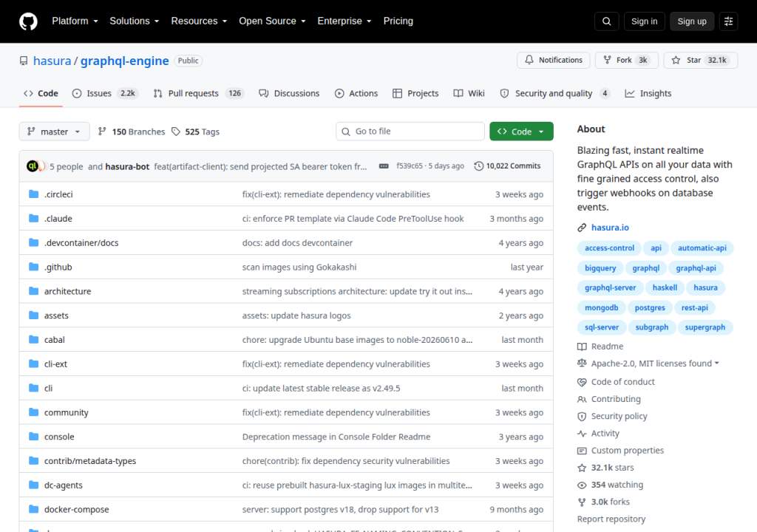
Task: Star the graphql-engine repository
Action: [x=701, y=60]
